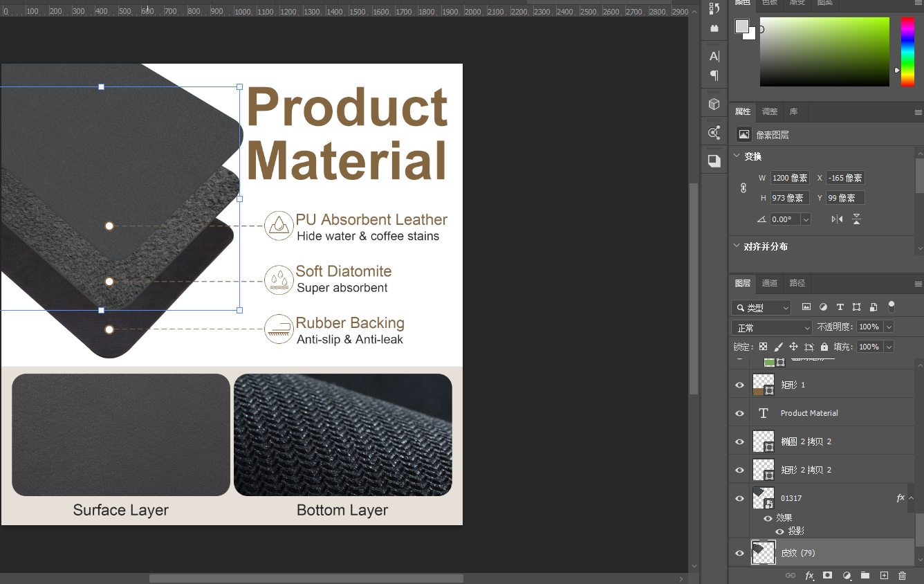Open the 3D panel cube icon
The height and width of the screenshot is (584, 924).
[x=714, y=104]
